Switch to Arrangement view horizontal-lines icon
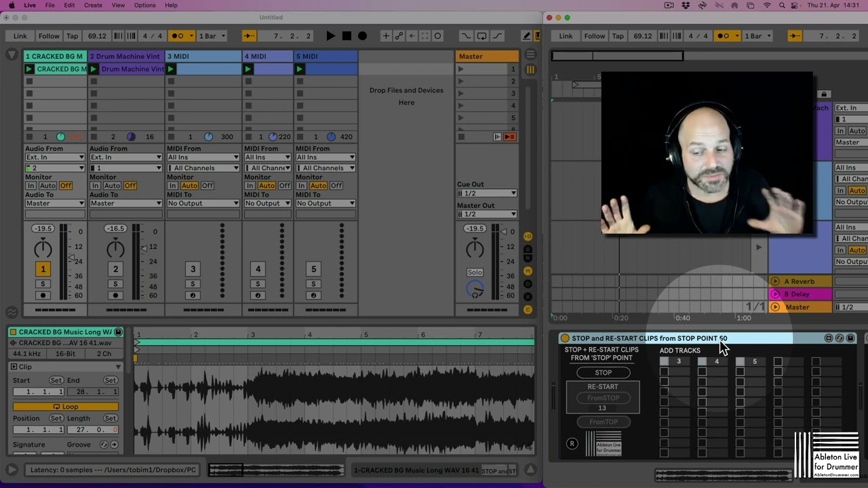Image resolution: width=868 pixels, height=488 pixels. tap(530, 55)
